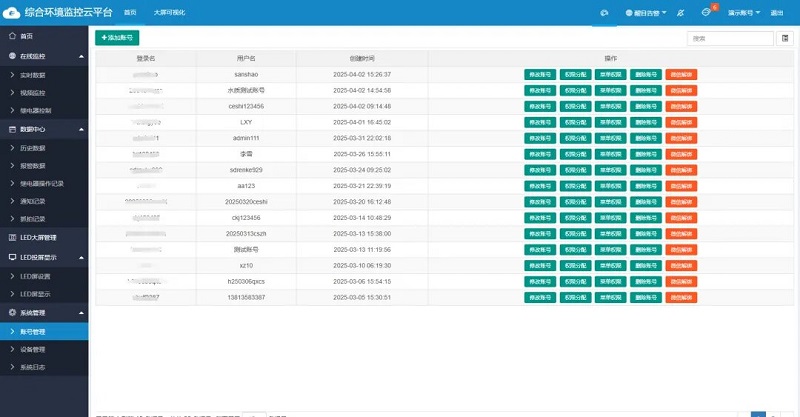Open the 演示账号 account dropdown
The image size is (800, 417).
coord(743,12)
